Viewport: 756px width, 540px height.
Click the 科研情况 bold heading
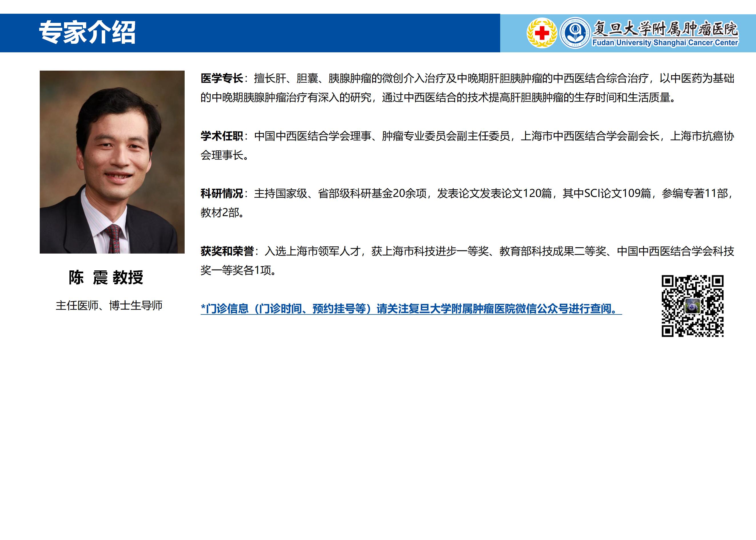222,194
